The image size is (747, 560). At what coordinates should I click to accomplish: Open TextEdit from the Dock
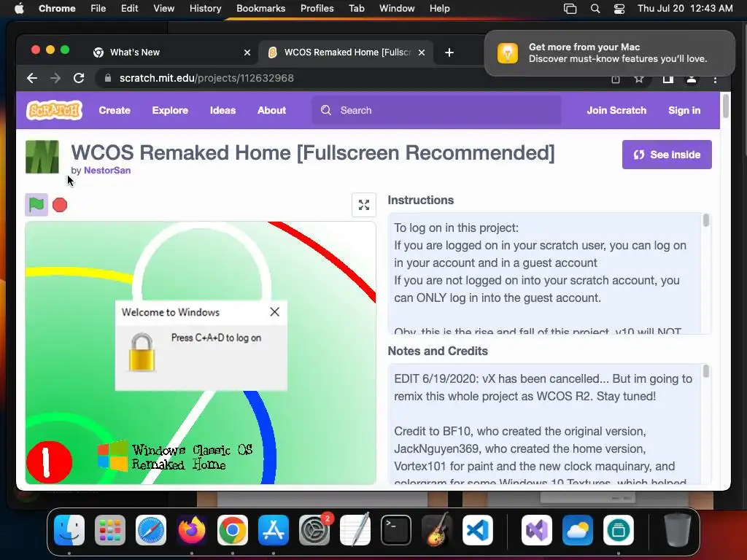click(x=355, y=530)
